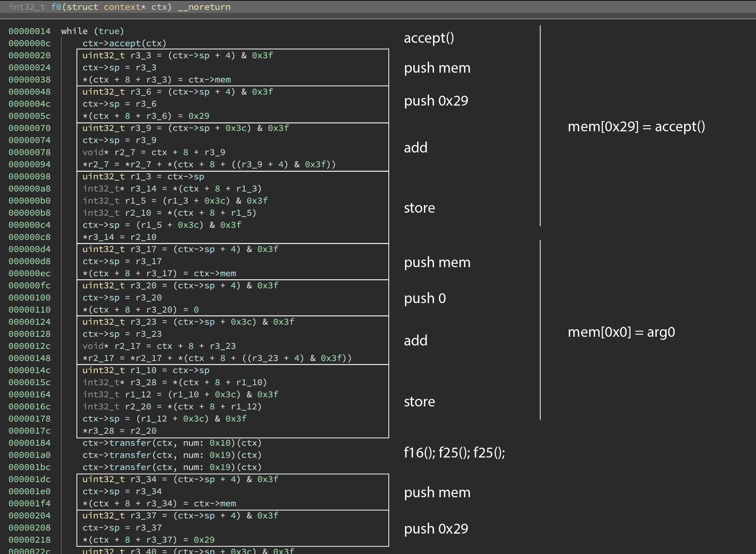Screen dimensions: 756x554
Task: Click the first 'store' annotation label
Action: [419, 208]
